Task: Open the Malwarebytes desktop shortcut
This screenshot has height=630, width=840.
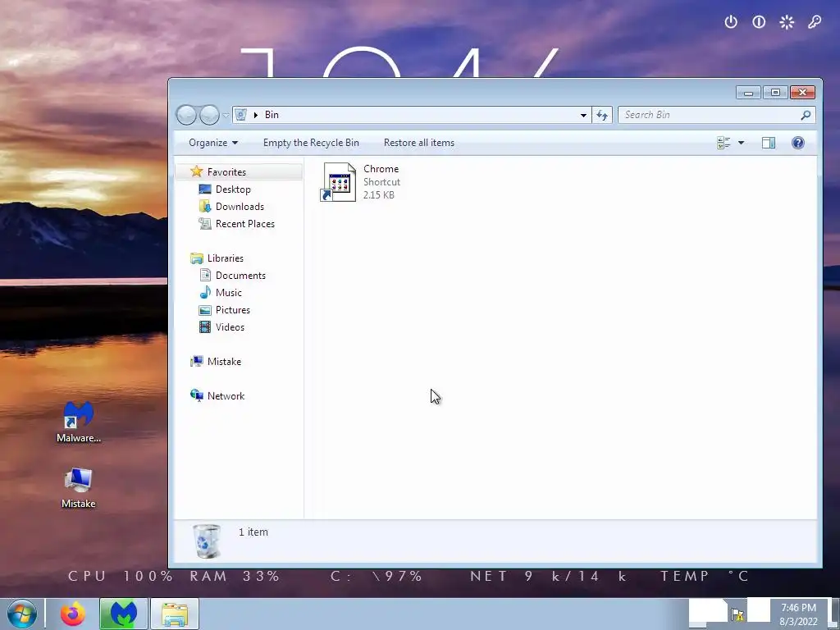Action: click(79, 422)
